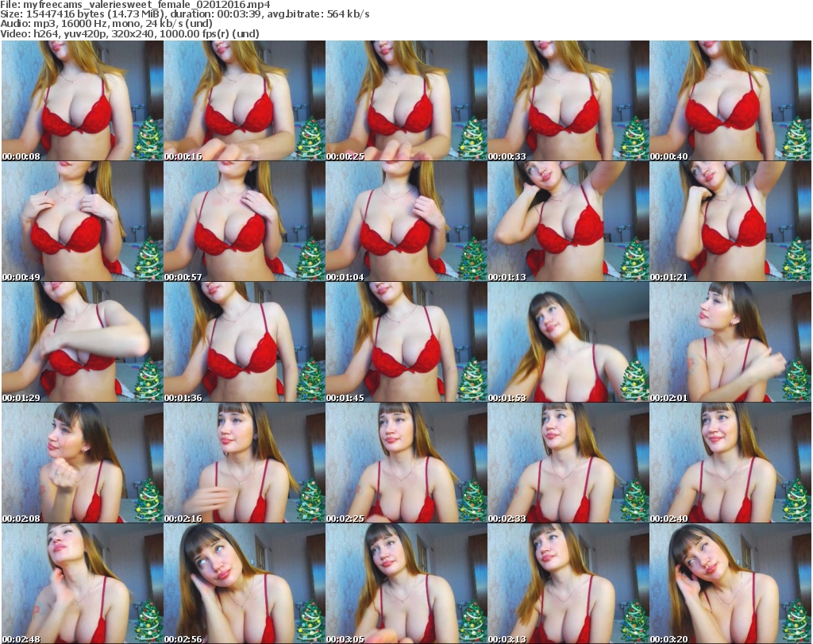This screenshot has width=813, height=644.
Task: Click the 'File:' header line with mp4 name
Action: tap(135, 5)
